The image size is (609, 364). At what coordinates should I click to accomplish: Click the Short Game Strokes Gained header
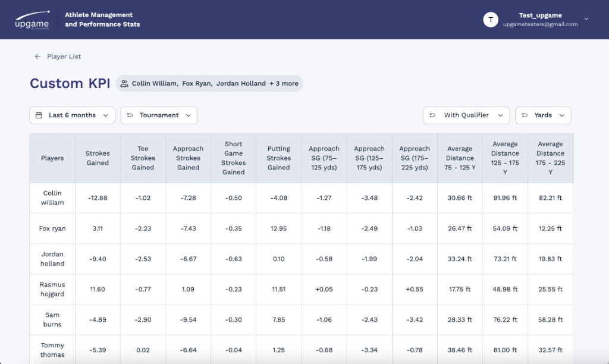tap(233, 158)
